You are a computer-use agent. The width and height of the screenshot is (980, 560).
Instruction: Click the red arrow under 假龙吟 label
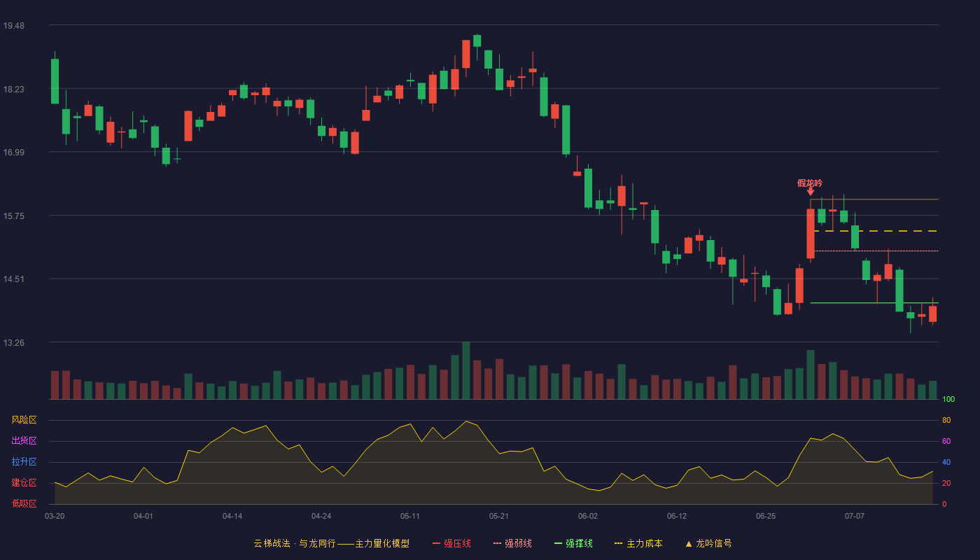point(811,191)
